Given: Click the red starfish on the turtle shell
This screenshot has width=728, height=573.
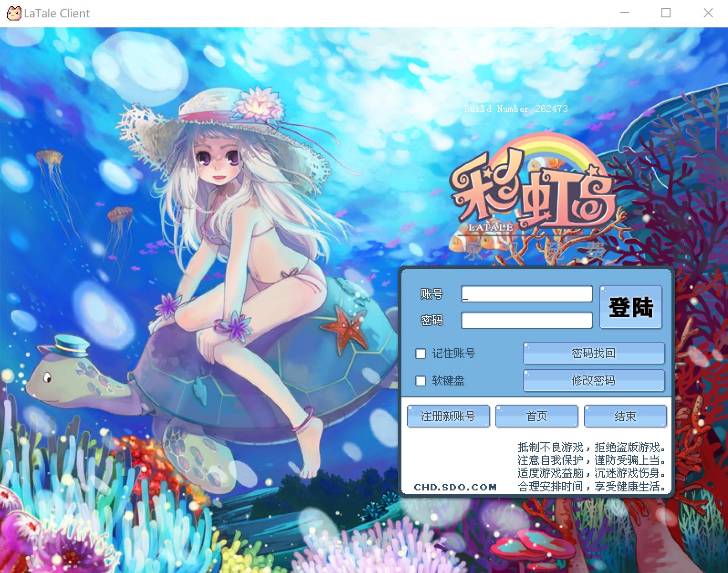Looking at the screenshot, I should click(345, 329).
